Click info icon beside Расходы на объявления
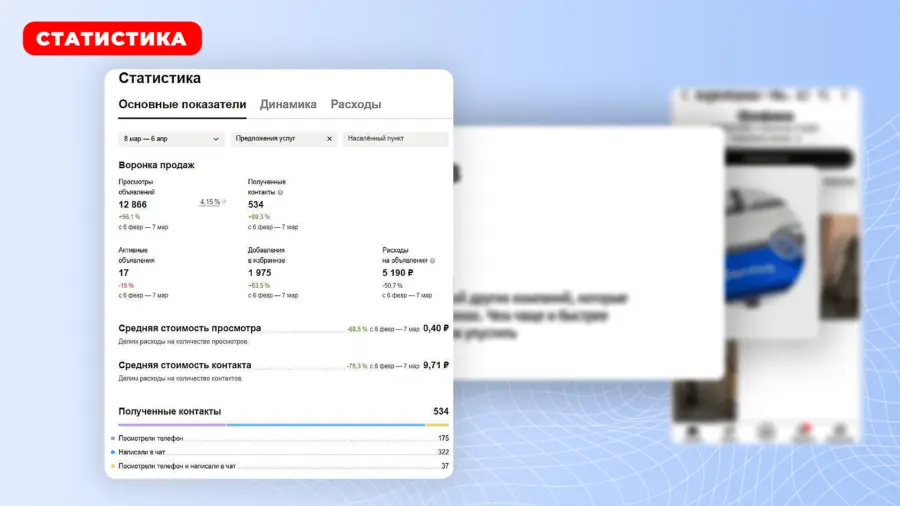This screenshot has height=506, width=900. click(433, 261)
